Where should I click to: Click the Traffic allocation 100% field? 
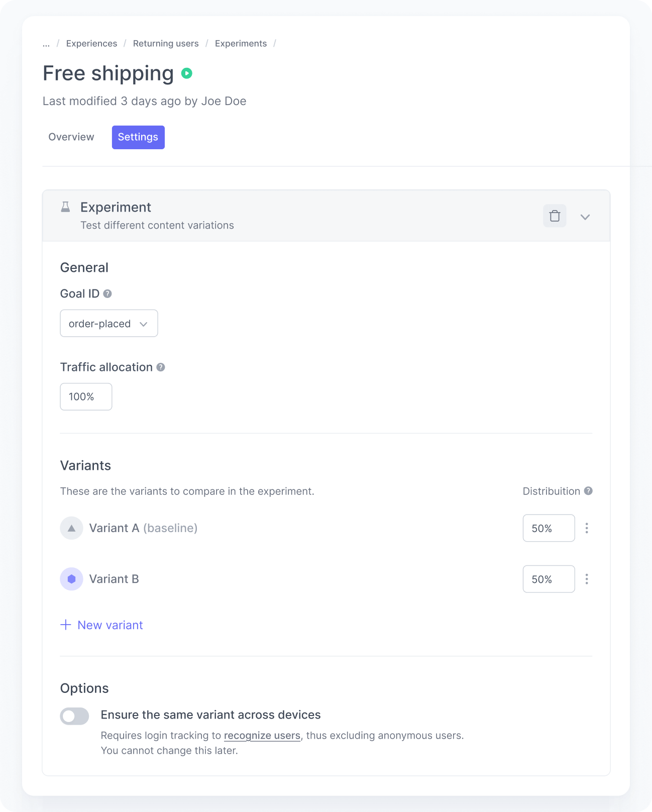click(x=86, y=397)
